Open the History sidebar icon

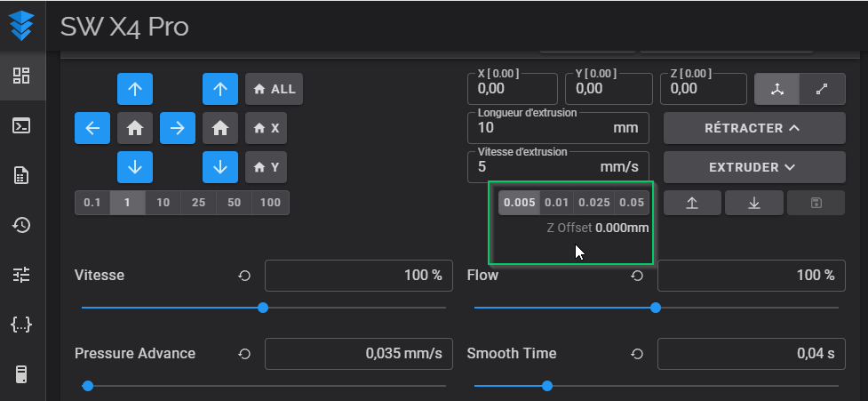tap(21, 225)
